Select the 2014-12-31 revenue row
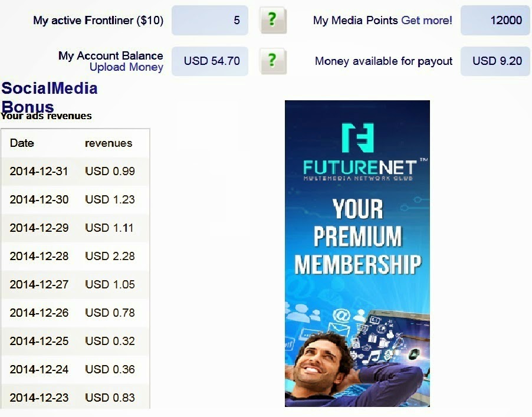This screenshot has height=417, width=532. tap(75, 171)
